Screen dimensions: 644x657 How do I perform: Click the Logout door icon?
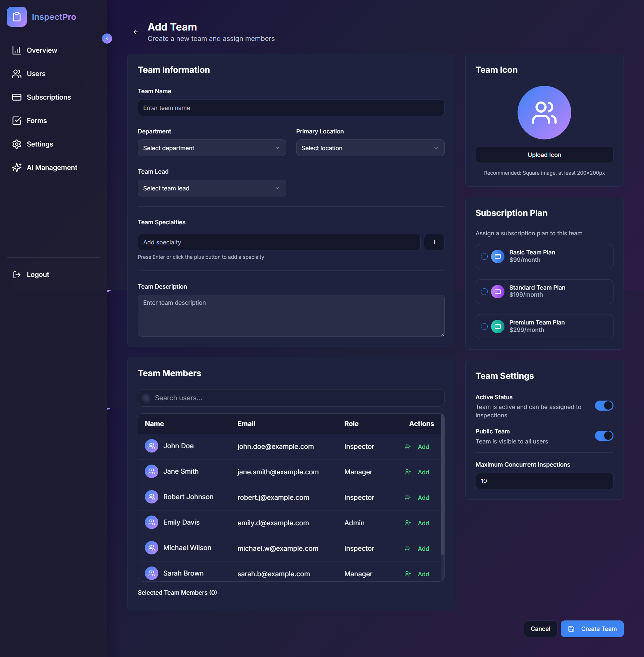16,275
